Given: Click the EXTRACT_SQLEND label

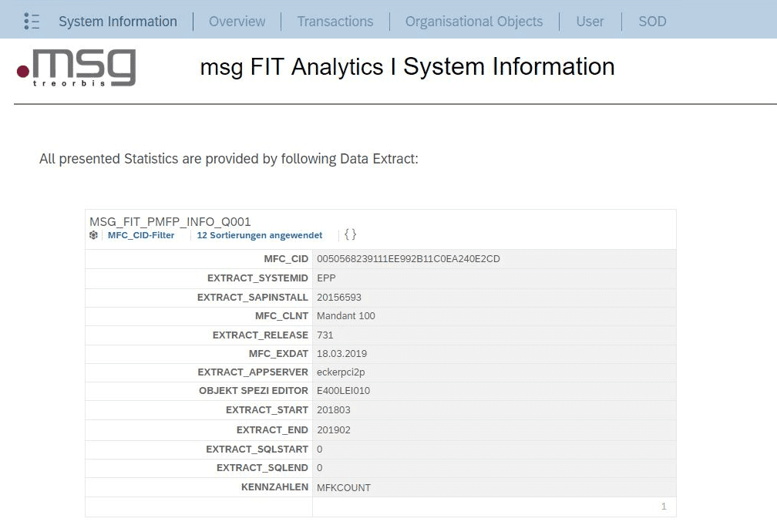Looking at the screenshot, I should tap(262, 467).
